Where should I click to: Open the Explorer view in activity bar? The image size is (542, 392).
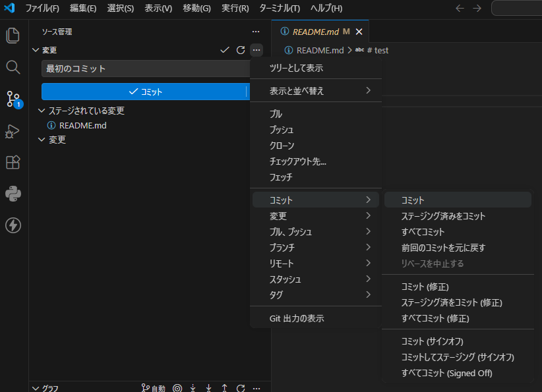[x=13, y=36]
